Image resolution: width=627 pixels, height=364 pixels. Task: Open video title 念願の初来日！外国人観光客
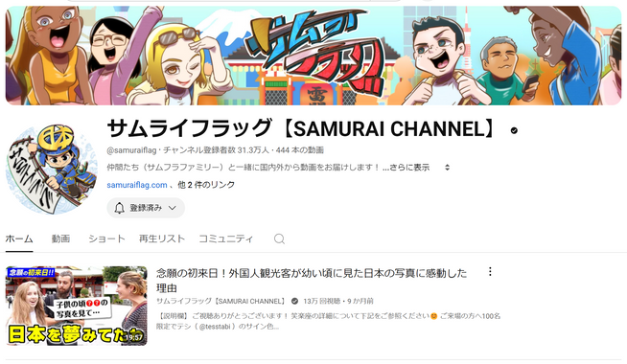312,281
